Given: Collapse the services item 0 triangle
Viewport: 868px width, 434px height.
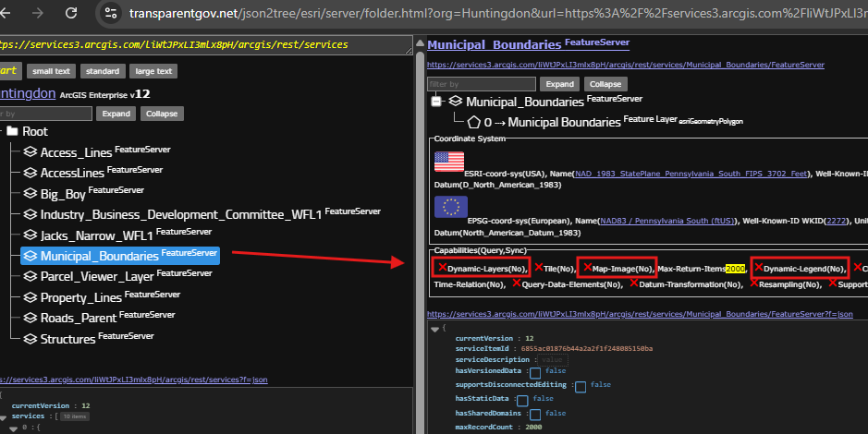Looking at the screenshot, I should click(13, 428).
